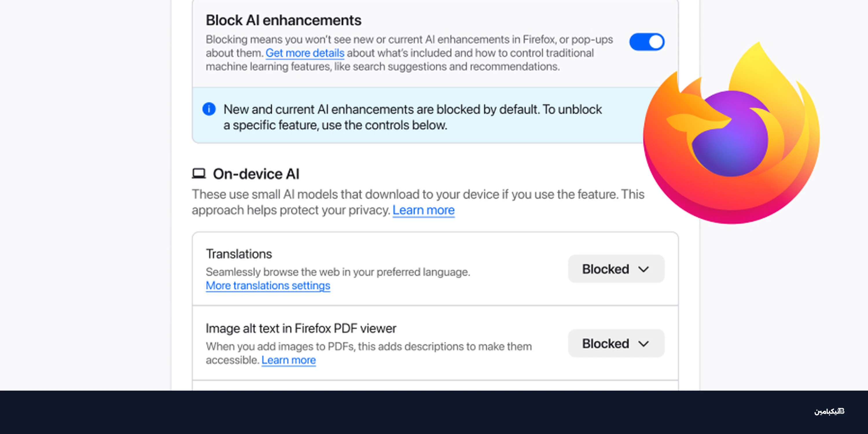Click the Seamlessly browse the web description

338,272
